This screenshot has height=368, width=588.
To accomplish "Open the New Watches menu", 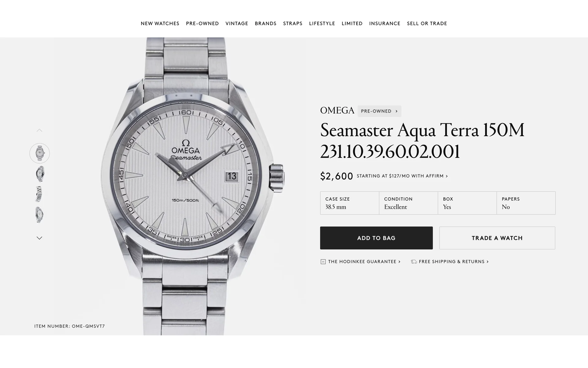I will (160, 24).
